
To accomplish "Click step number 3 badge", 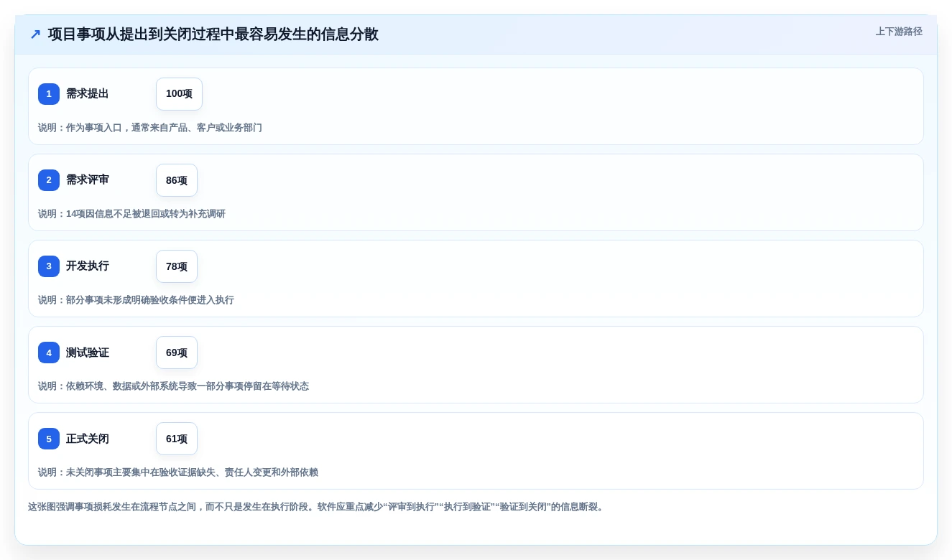I will [49, 266].
